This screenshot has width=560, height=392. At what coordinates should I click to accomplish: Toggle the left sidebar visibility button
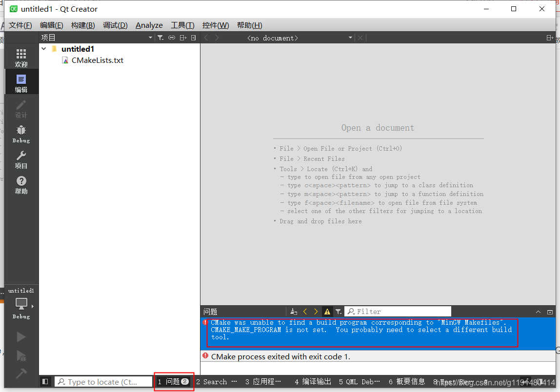click(45, 382)
